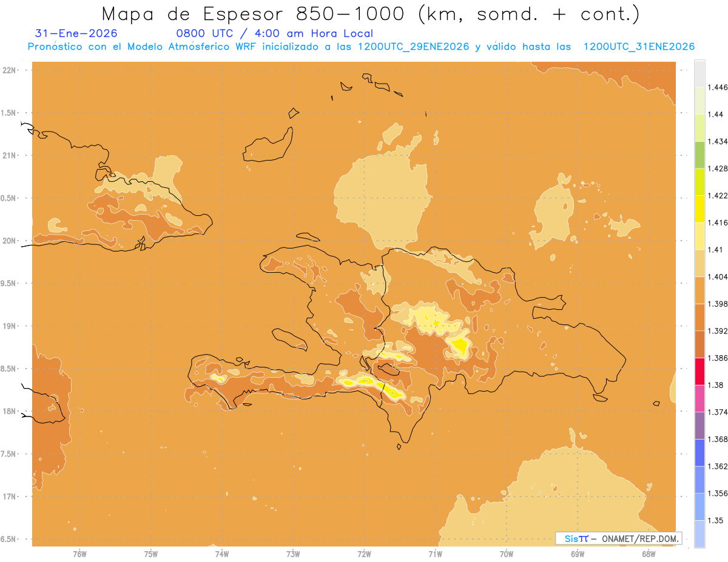Click the '76W' longitude label
The width and height of the screenshot is (728, 562).
(79, 554)
